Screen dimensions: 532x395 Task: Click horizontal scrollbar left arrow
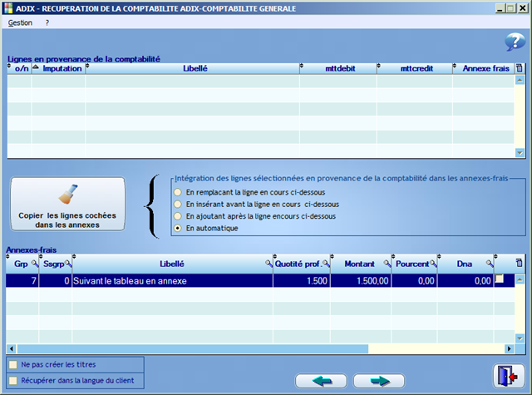12,349
